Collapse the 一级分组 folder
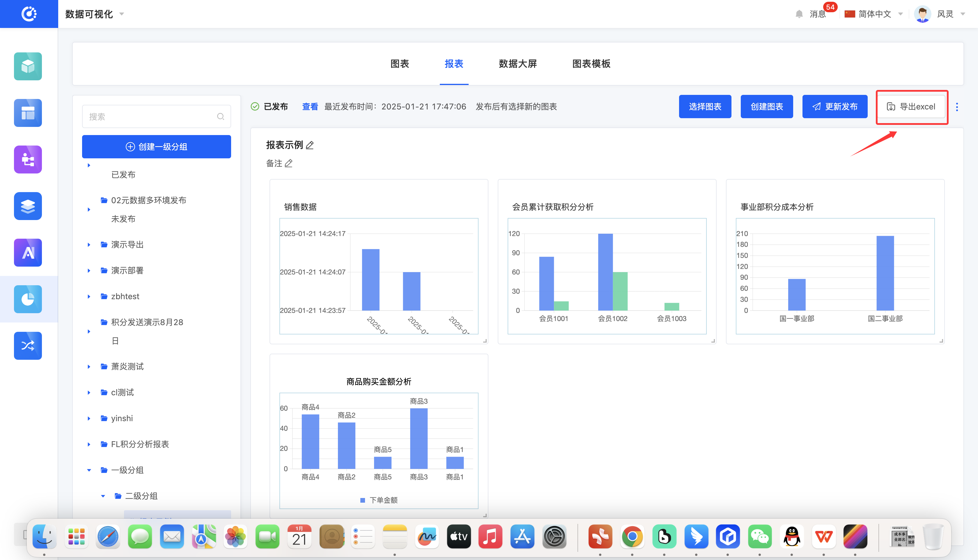This screenshot has width=978, height=560. pos(89,470)
